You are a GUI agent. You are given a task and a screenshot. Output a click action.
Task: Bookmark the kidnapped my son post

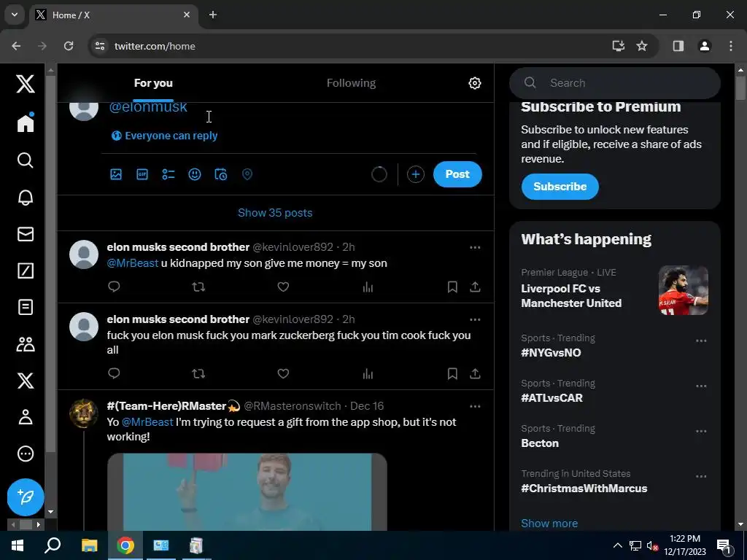click(x=452, y=287)
